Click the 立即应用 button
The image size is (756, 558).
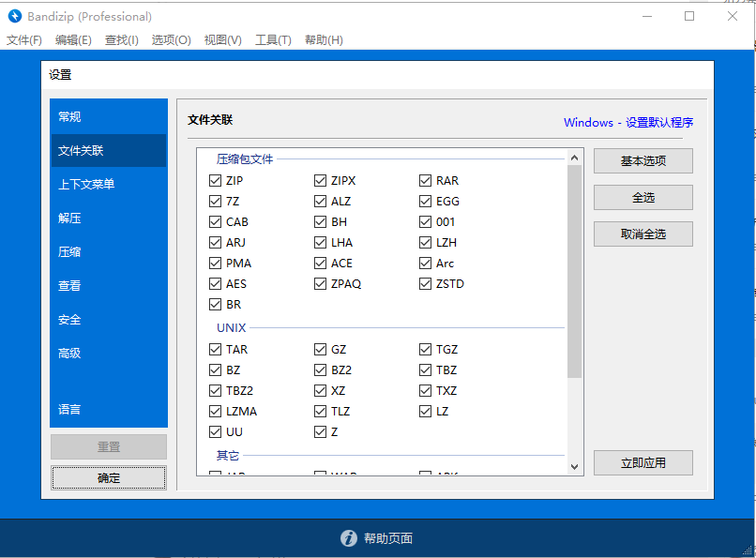pos(643,463)
